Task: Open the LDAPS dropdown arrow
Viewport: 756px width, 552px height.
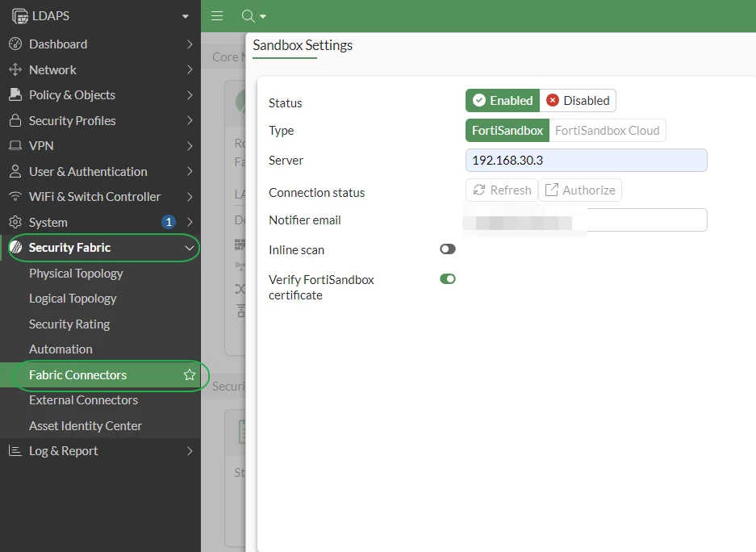Action: tap(185, 16)
